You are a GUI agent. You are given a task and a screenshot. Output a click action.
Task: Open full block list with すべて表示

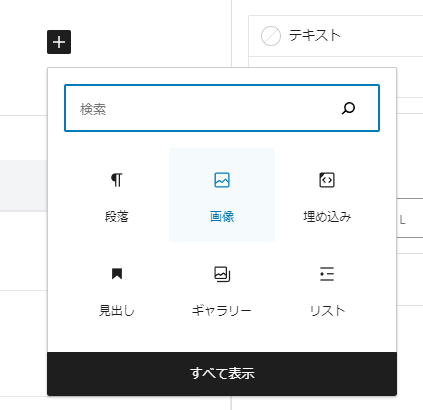tap(222, 374)
